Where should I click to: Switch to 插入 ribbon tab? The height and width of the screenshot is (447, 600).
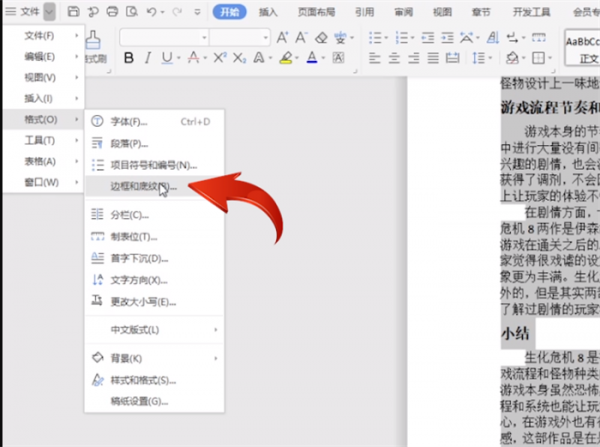[x=268, y=12]
